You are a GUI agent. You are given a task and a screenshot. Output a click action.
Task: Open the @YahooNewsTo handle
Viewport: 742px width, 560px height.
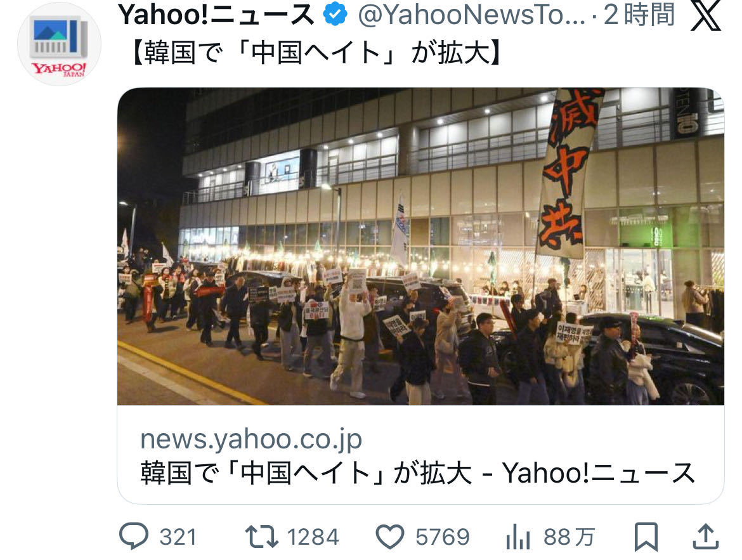tap(471, 15)
